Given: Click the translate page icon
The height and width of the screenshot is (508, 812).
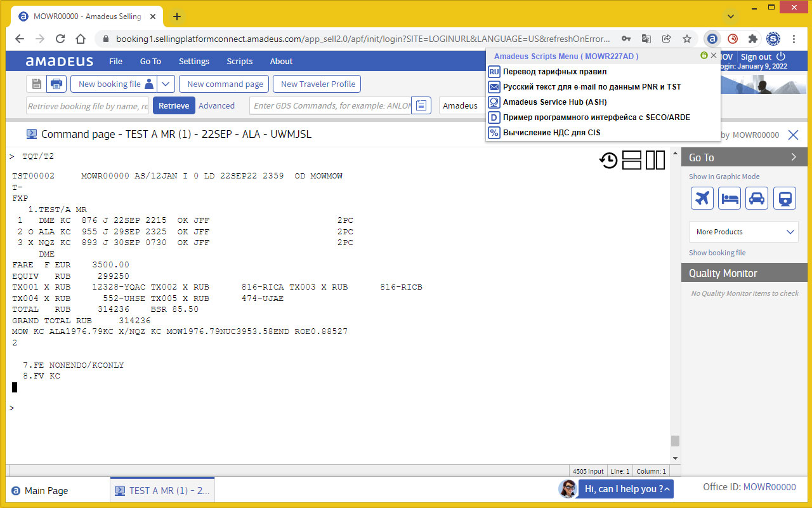Looking at the screenshot, I should (x=646, y=39).
